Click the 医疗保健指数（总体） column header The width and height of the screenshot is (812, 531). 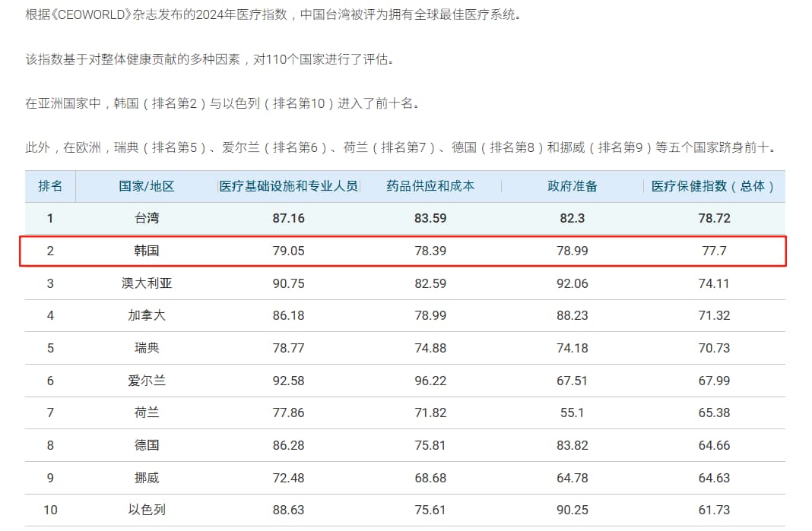tap(714, 186)
